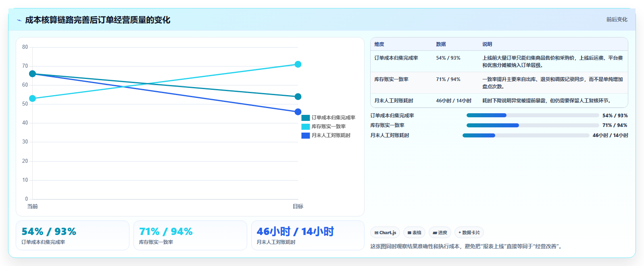Click the description starting 耗时下降说明异常
Screen dimensions: 644x266
[x=547, y=101]
